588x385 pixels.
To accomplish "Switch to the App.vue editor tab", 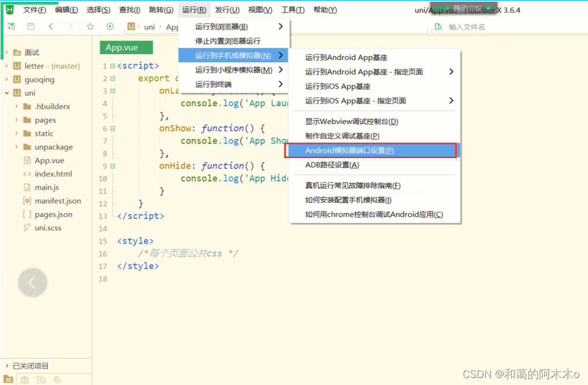I will click(126, 47).
